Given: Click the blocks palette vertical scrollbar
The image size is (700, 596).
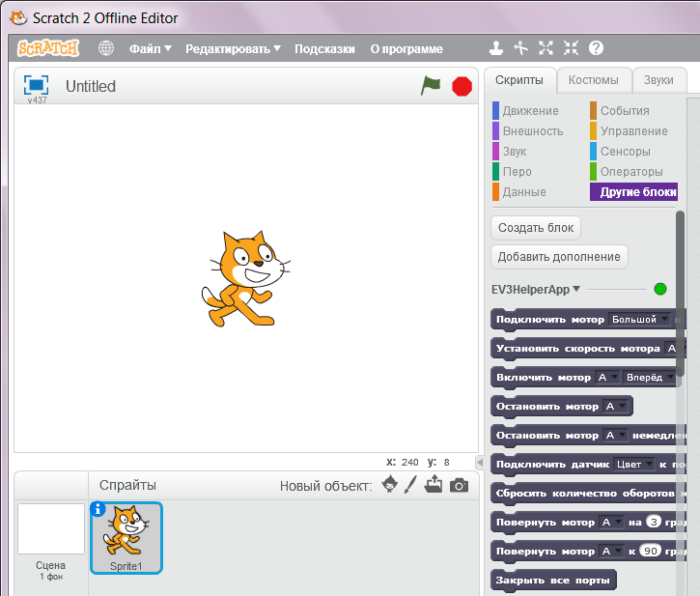Looking at the screenshot, I should pos(680,295).
